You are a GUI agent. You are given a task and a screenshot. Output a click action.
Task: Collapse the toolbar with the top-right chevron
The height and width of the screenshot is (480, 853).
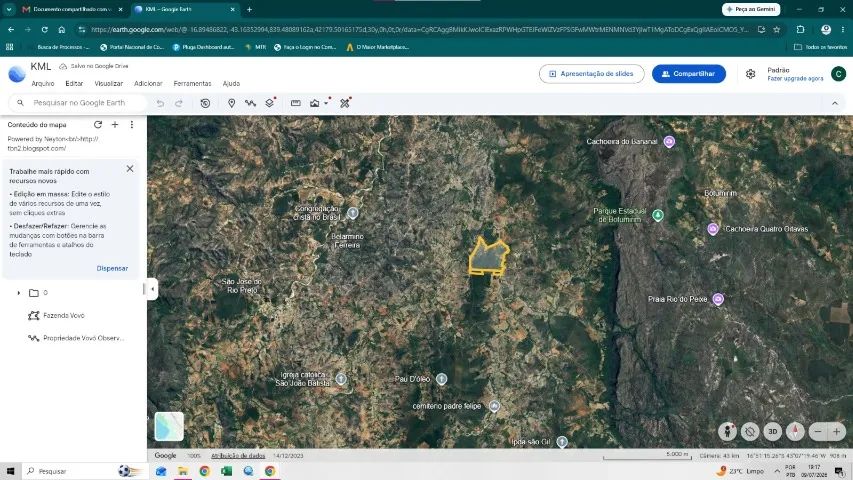[835, 103]
